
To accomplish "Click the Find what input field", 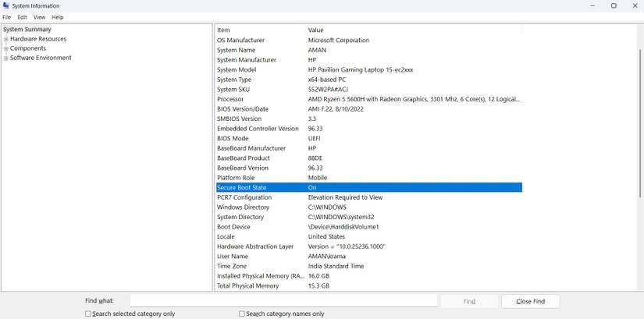I will point(283,301).
